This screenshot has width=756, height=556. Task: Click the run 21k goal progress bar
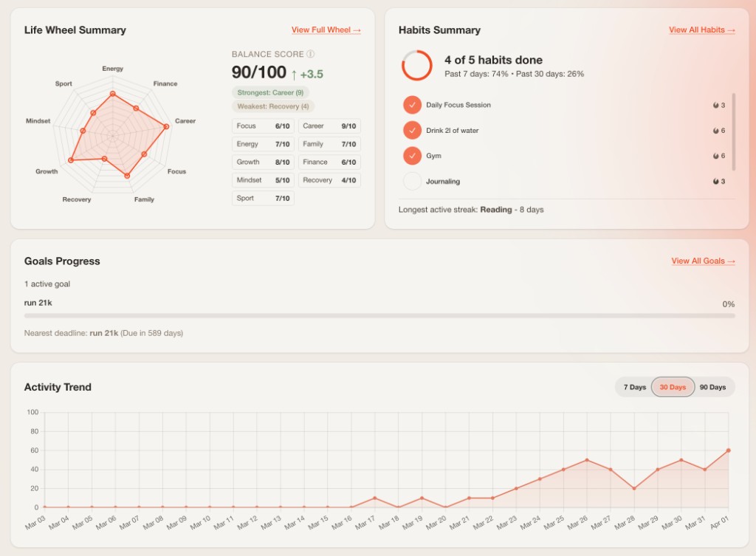379,316
